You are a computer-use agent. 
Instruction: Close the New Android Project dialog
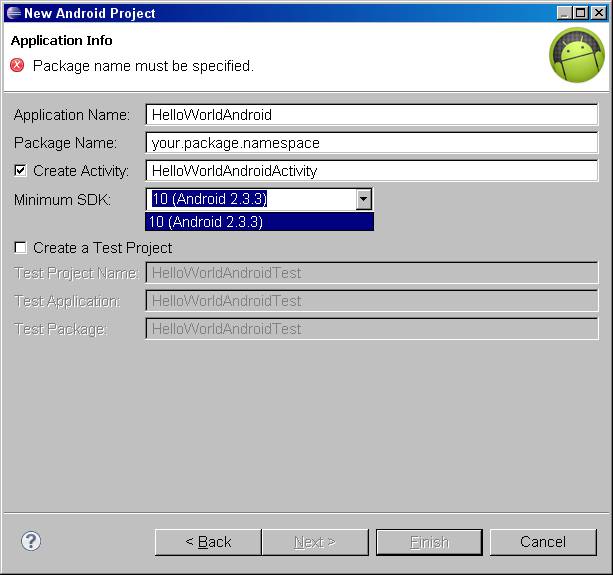(x=599, y=13)
